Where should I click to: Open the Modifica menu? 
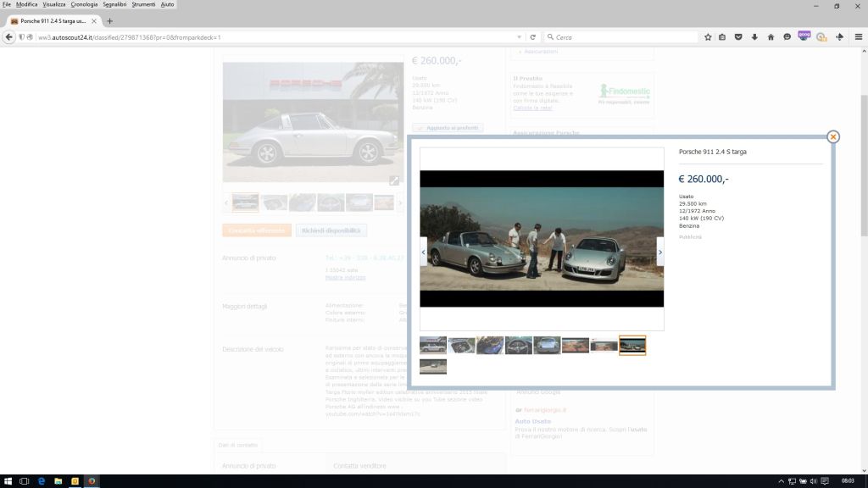coord(26,4)
